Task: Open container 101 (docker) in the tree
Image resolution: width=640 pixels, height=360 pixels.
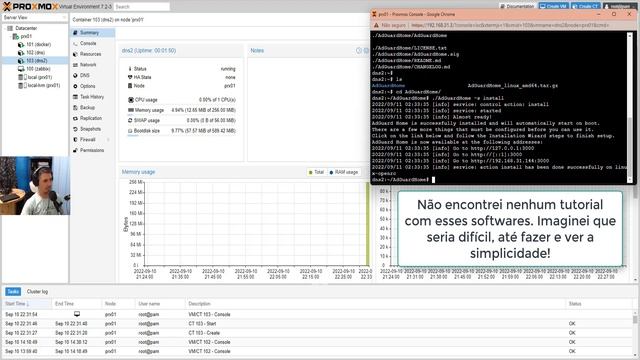Action: [38, 44]
